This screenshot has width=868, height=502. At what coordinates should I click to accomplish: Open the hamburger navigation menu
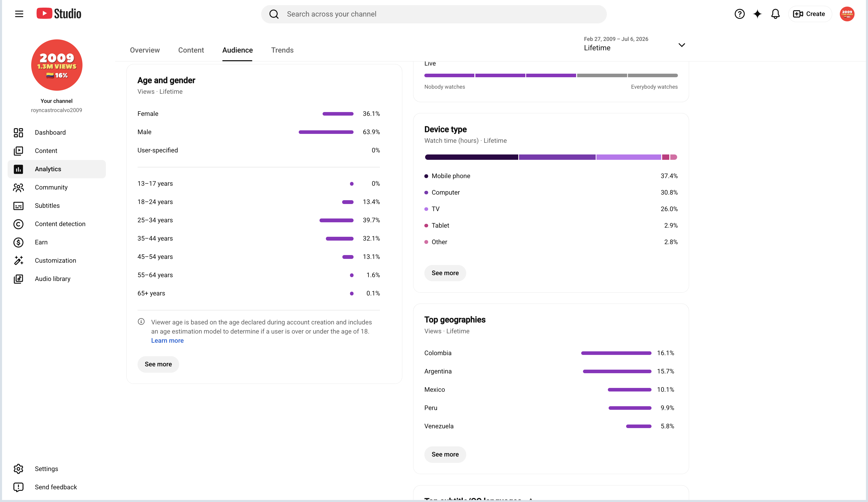pos(19,14)
